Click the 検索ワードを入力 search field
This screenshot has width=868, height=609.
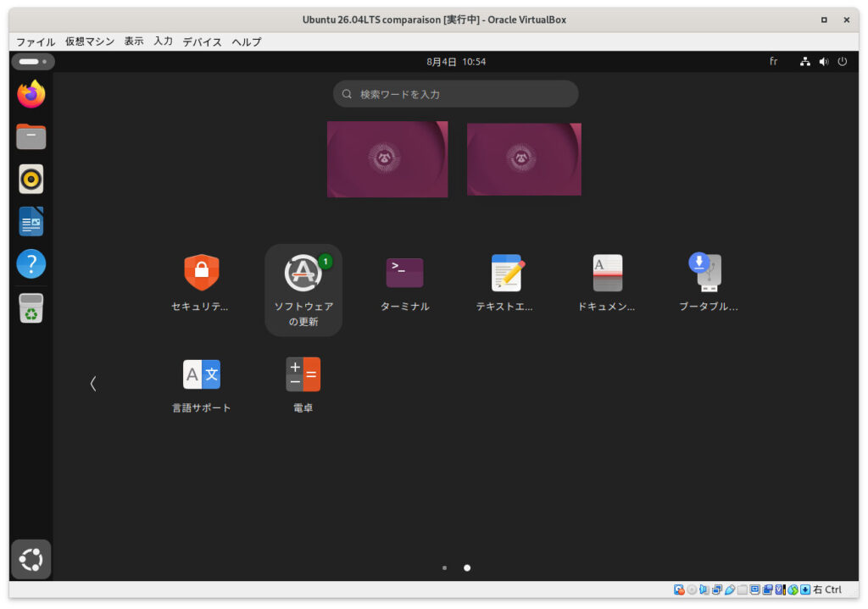pos(455,94)
